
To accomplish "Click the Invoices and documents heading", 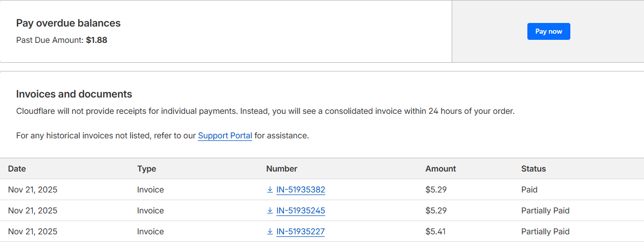I will click(74, 94).
